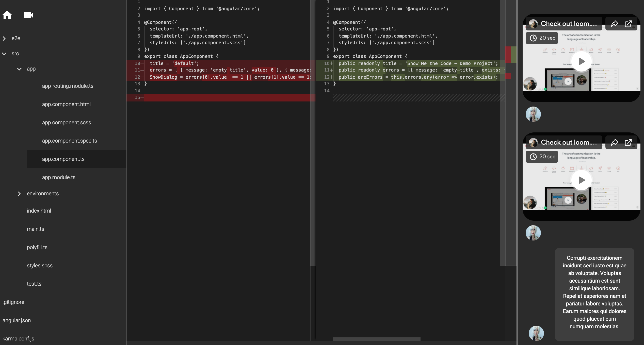
Task: Open second Loom video in new window
Action: (x=628, y=143)
